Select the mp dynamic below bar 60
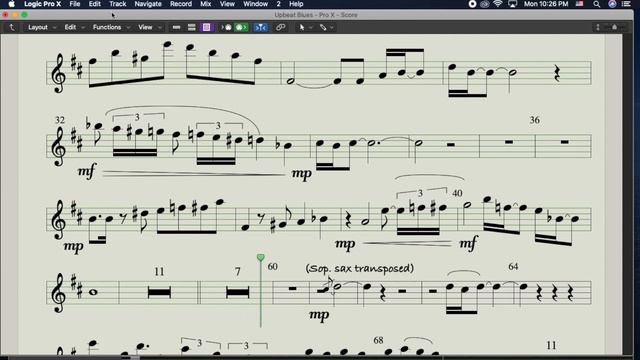Viewport: 640px width, 360px height. pos(319,315)
